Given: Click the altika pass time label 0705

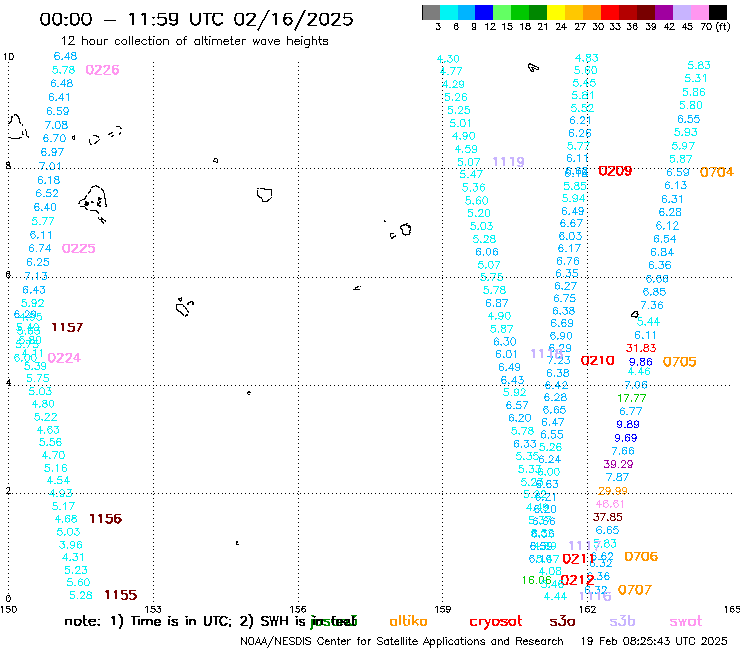Looking at the screenshot, I should 680,362.
